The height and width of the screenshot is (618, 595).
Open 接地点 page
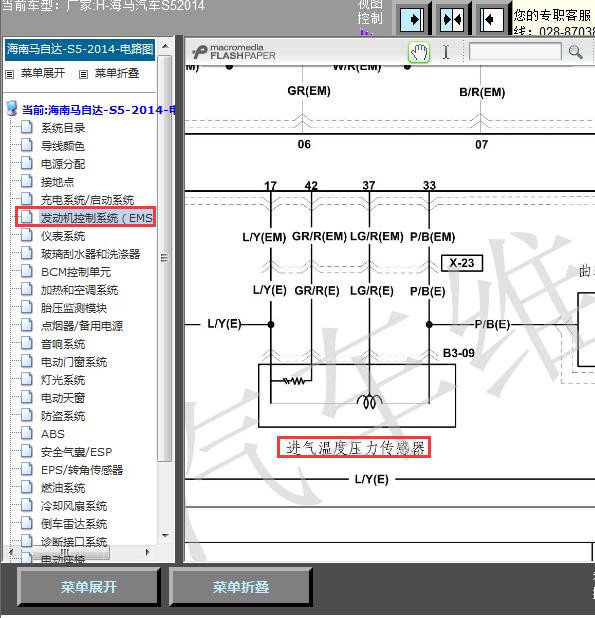tap(58, 182)
